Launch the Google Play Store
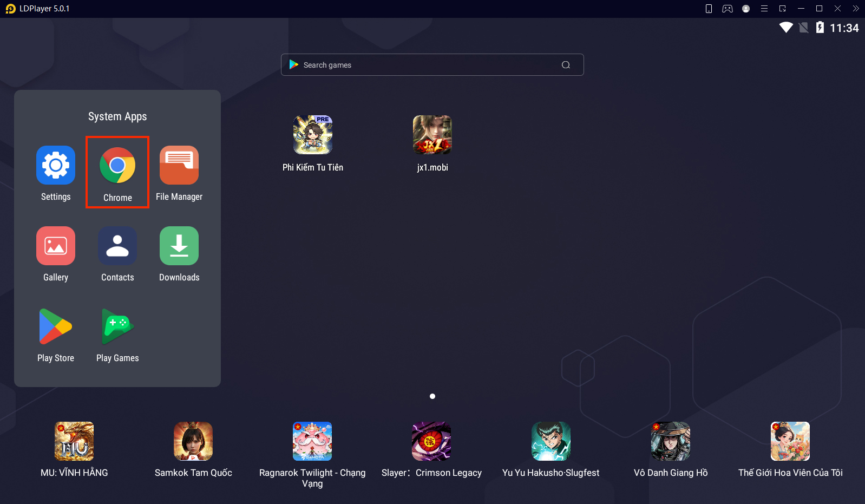The height and width of the screenshot is (504, 865). (56, 326)
